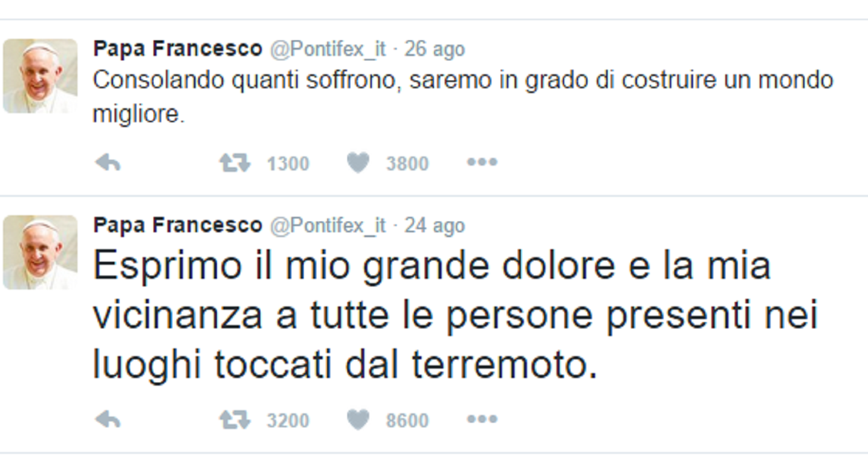
Task: Open the '24 ago' timestamp link
Action: (x=435, y=226)
